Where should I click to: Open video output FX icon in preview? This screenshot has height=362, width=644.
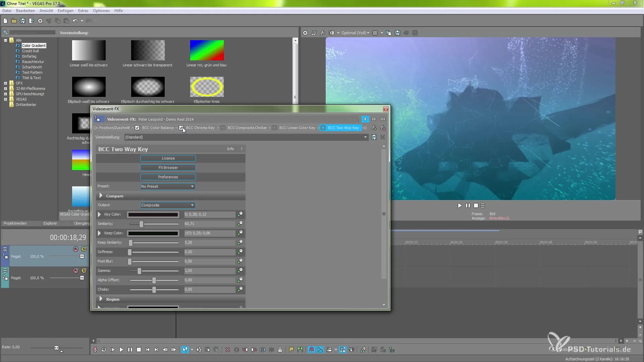tap(323, 33)
